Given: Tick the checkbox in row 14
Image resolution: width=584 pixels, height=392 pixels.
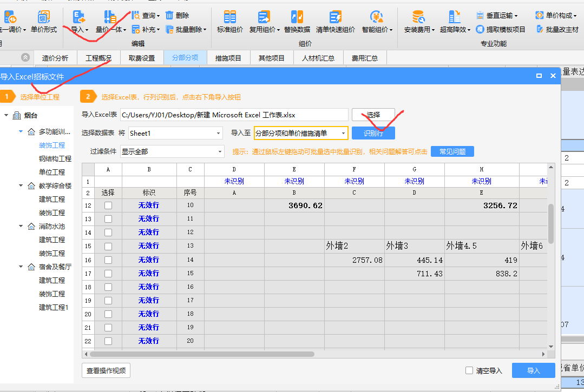Looking at the screenshot, I should pyautogui.click(x=108, y=232).
